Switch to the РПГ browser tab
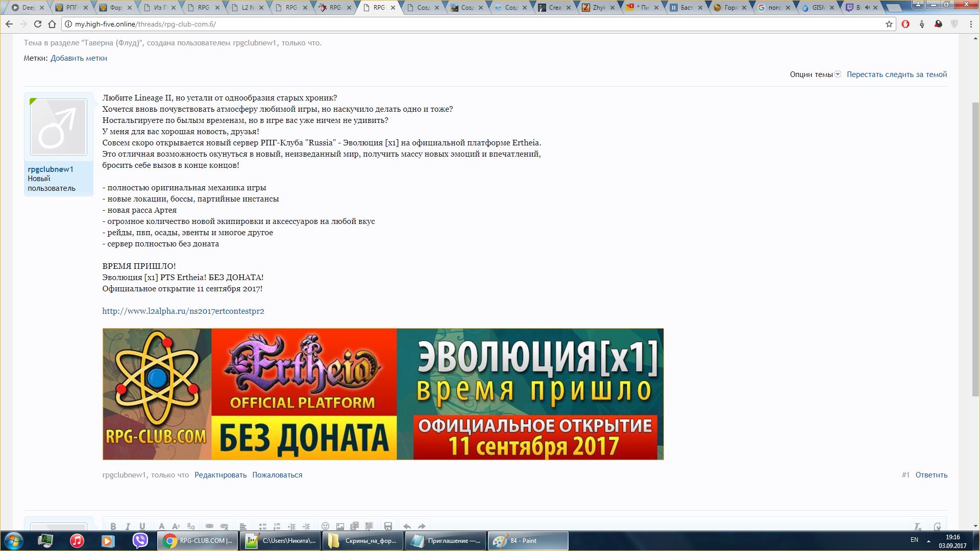 pyautogui.click(x=71, y=8)
